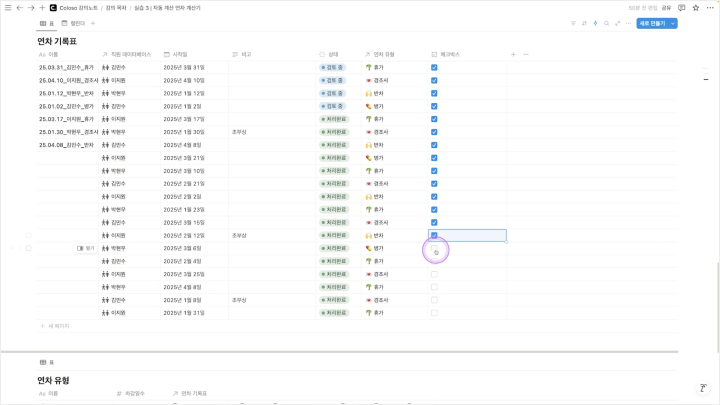720x405 pixels.
Task: Click 열기 open button on hovered row
Action: click(x=85, y=248)
